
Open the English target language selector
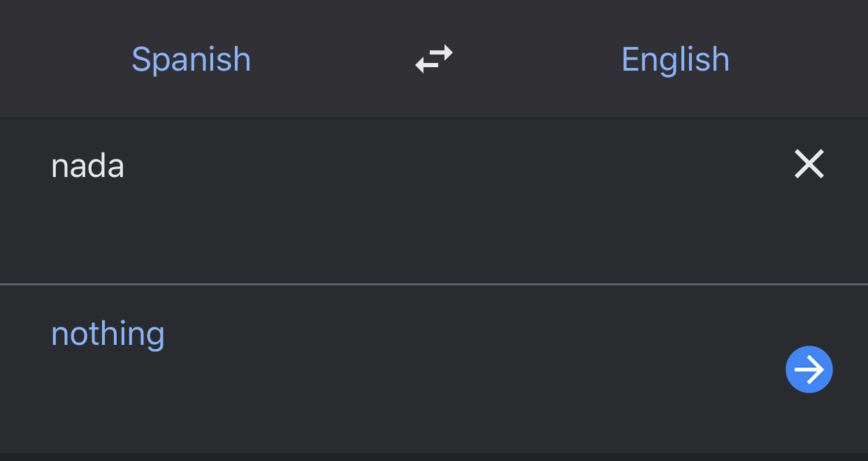pyautogui.click(x=675, y=59)
